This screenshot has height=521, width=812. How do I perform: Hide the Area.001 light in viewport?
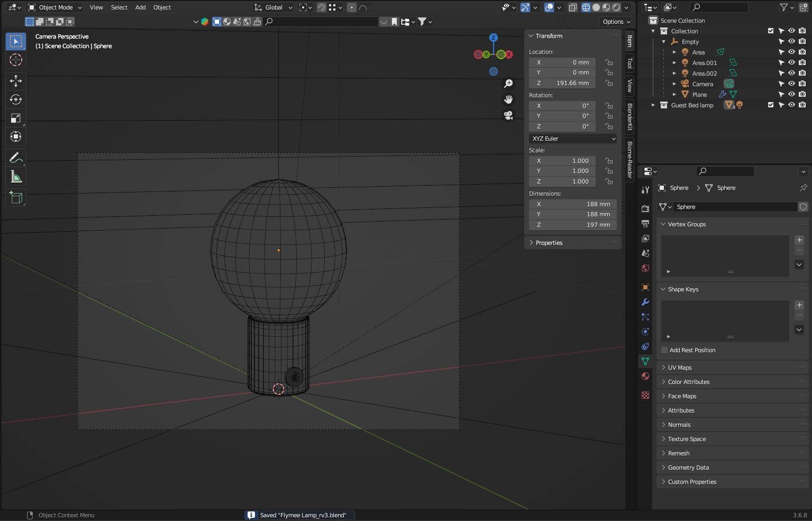[791, 63]
